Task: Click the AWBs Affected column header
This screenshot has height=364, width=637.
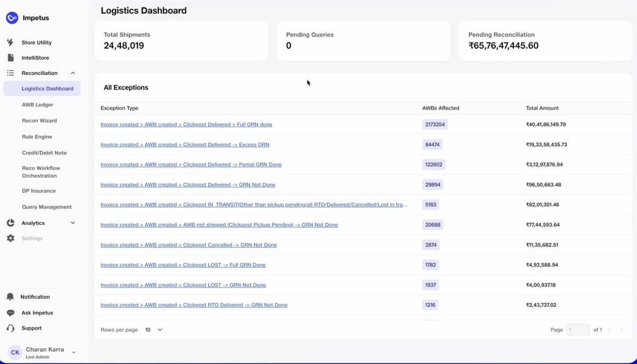Action: coord(441,108)
